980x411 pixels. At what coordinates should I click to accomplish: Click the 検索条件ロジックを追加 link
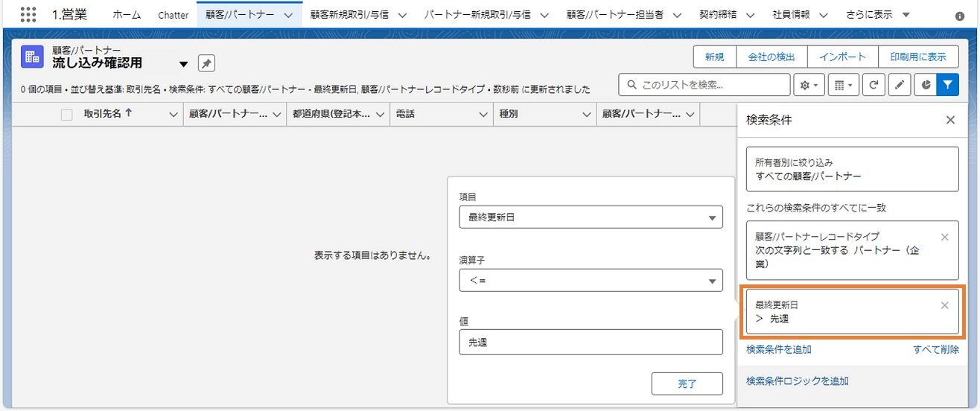pos(798,381)
